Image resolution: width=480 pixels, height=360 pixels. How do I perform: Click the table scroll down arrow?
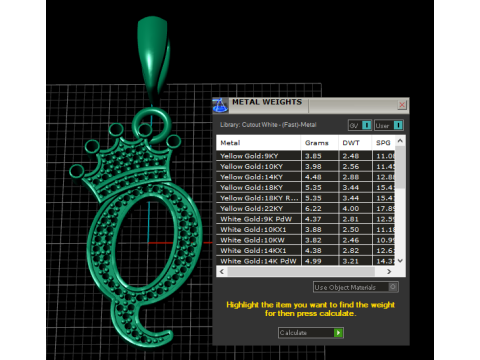pyautogui.click(x=400, y=261)
